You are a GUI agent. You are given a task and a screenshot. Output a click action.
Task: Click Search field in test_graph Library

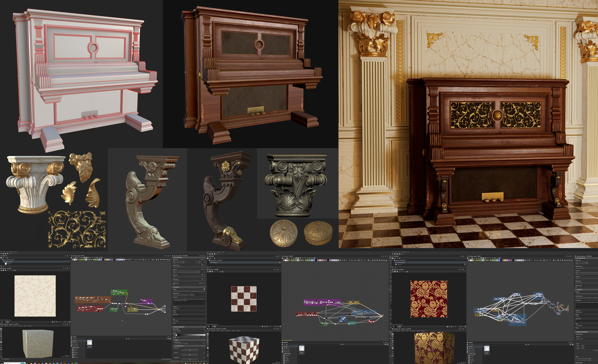coord(320,344)
